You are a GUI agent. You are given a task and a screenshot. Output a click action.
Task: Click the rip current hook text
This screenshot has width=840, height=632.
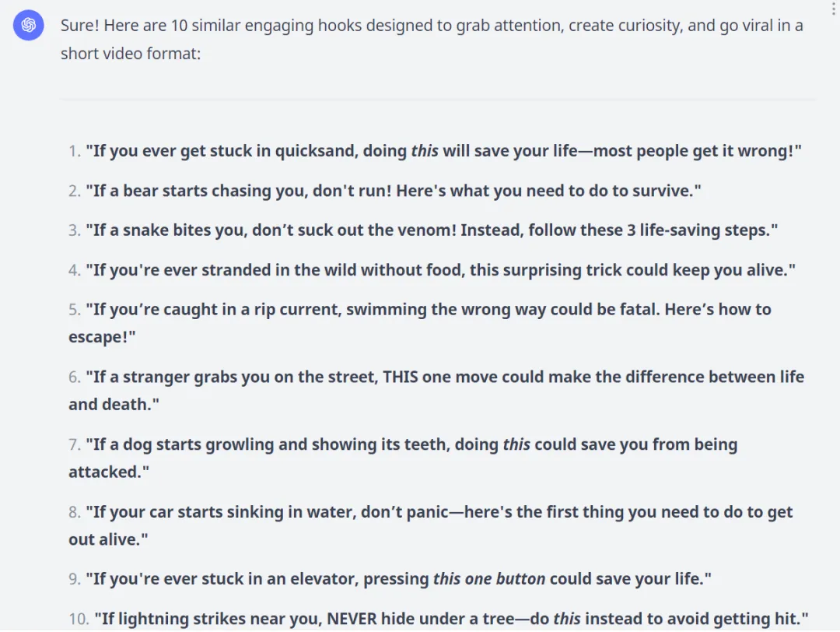(x=428, y=310)
